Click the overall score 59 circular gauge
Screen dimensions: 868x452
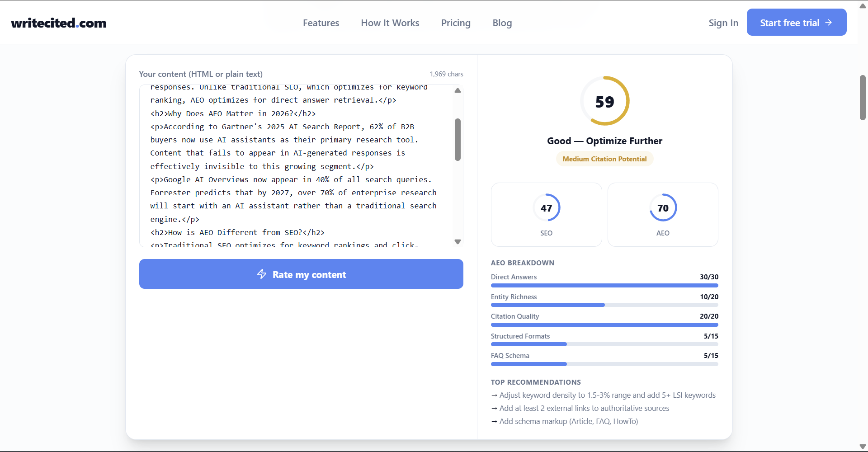click(604, 101)
